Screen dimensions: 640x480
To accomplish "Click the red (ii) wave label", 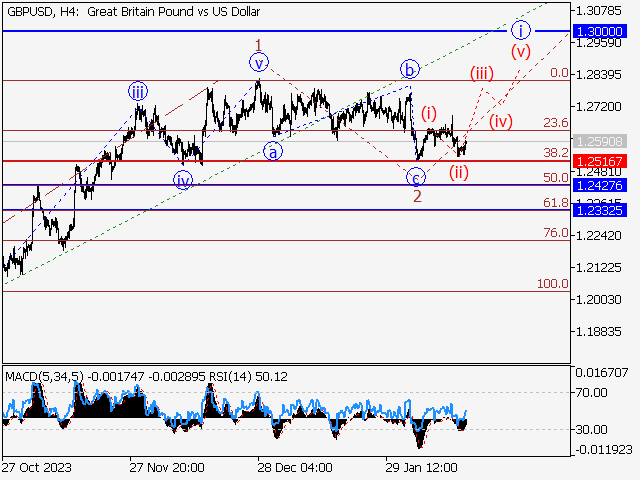I will click(459, 172).
